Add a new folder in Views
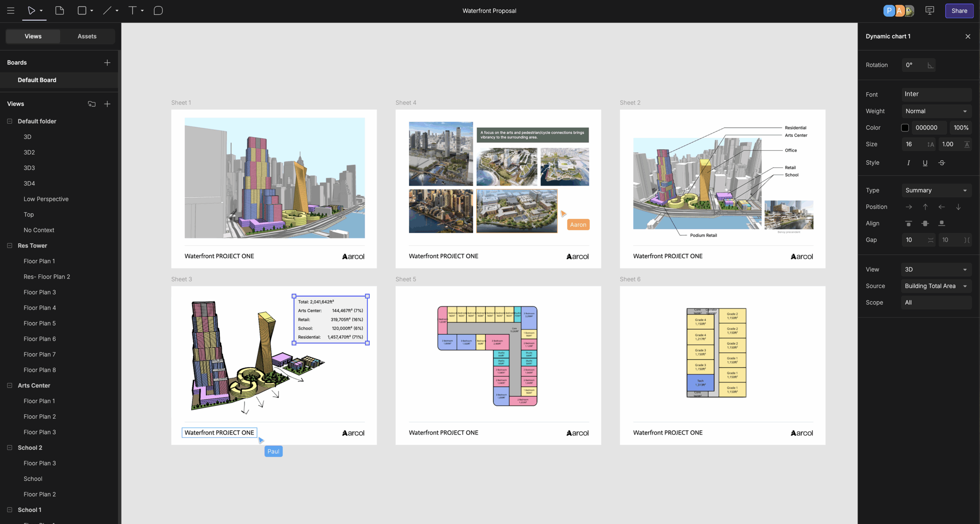Viewport: 980px width, 524px height. (91, 104)
